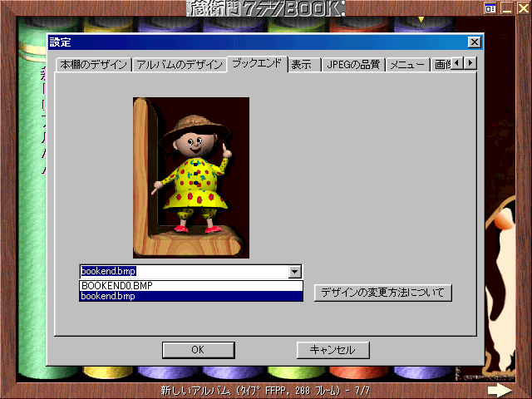
Task: Click the window mode icon in the main title bar
Action: [x=490, y=8]
